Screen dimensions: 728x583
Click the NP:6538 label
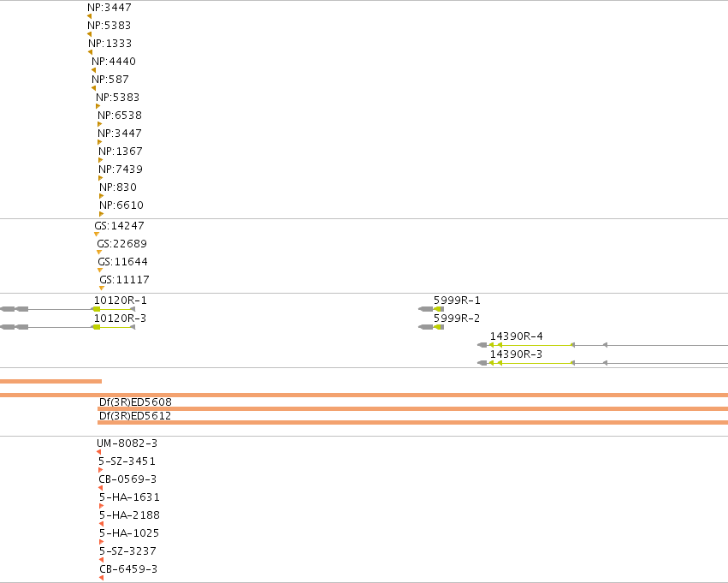coord(120,116)
